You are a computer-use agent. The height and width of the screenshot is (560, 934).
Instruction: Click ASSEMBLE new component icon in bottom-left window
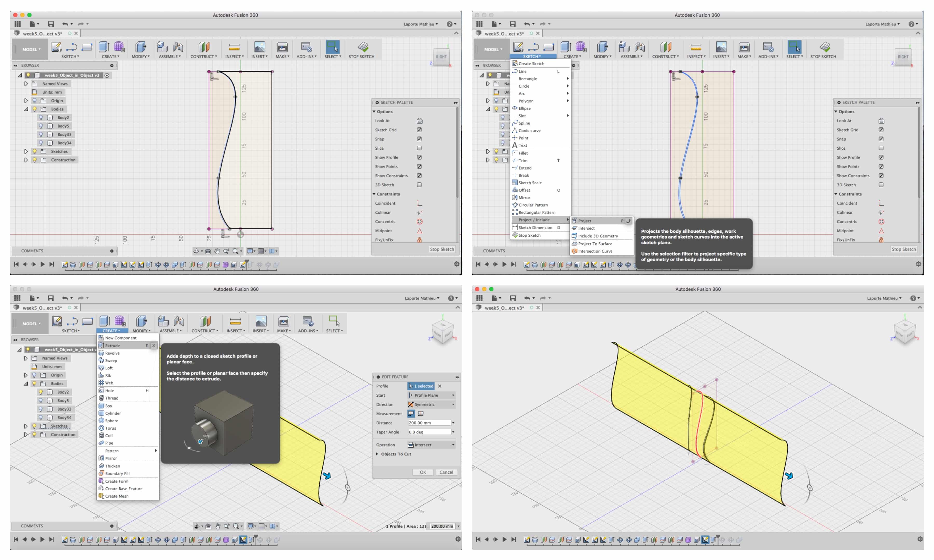pos(163,321)
